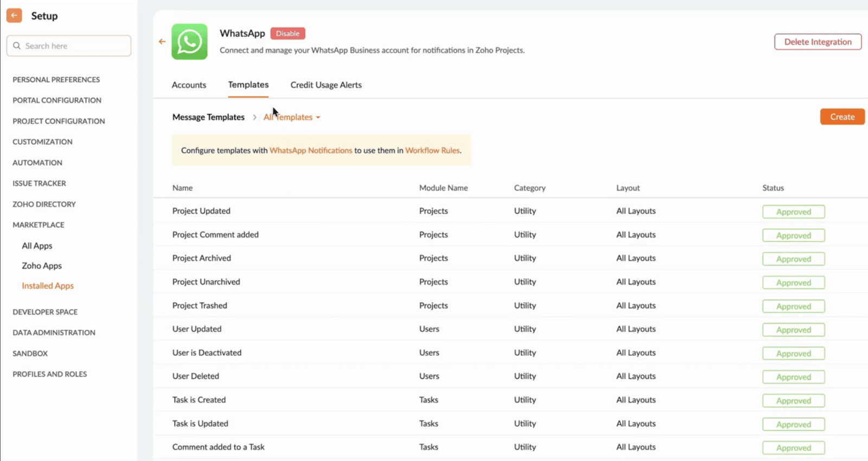Viewport: 868px width, 461px height.
Task: Open the User Deleted template
Action: pos(196,376)
